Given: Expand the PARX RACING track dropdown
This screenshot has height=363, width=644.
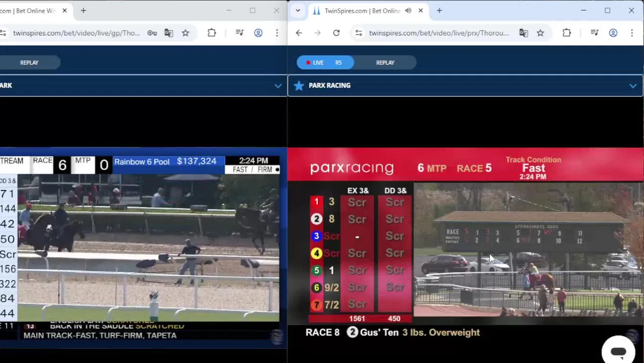Looking at the screenshot, I should pyautogui.click(x=633, y=86).
